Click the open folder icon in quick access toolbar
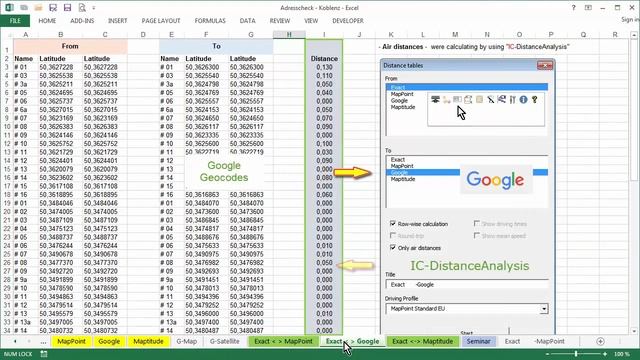This screenshot has height=360, width=640. [38, 7]
